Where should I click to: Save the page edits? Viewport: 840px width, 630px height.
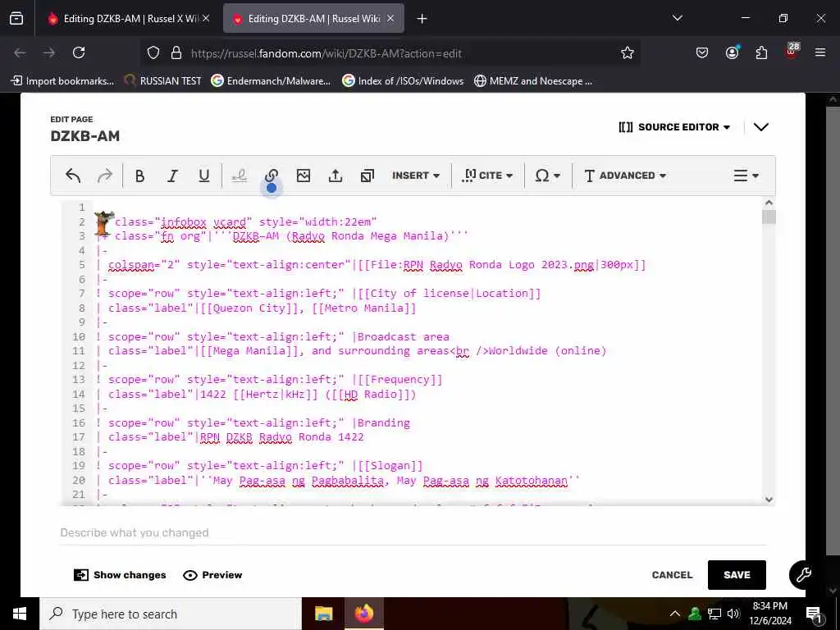tap(737, 575)
